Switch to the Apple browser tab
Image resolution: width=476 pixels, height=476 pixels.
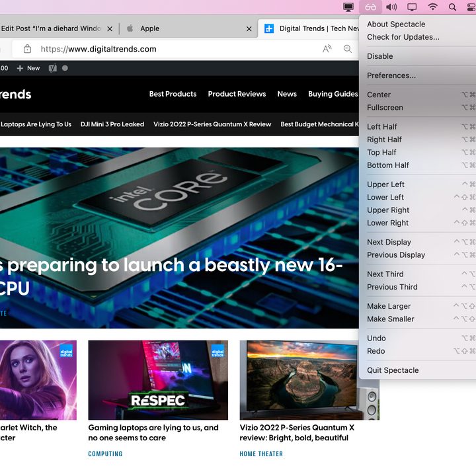[x=189, y=28]
